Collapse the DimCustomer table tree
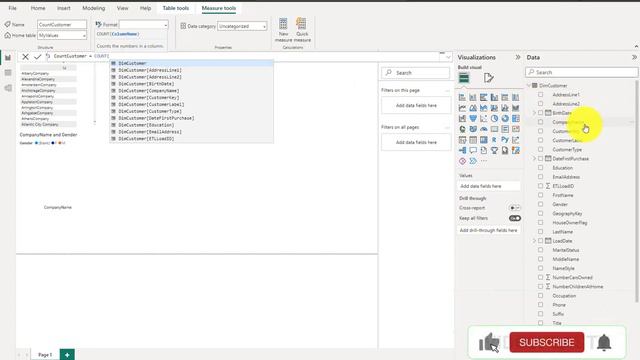Image resolution: width=640 pixels, height=360 pixels. tap(529, 86)
